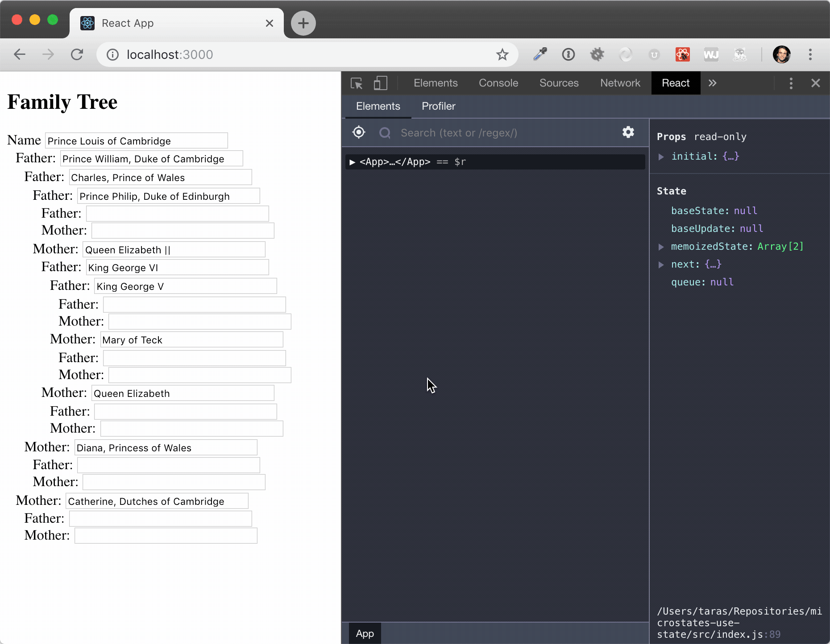This screenshot has height=644, width=830.
Task: Select the eyedropper extension icon
Action: coord(539,54)
